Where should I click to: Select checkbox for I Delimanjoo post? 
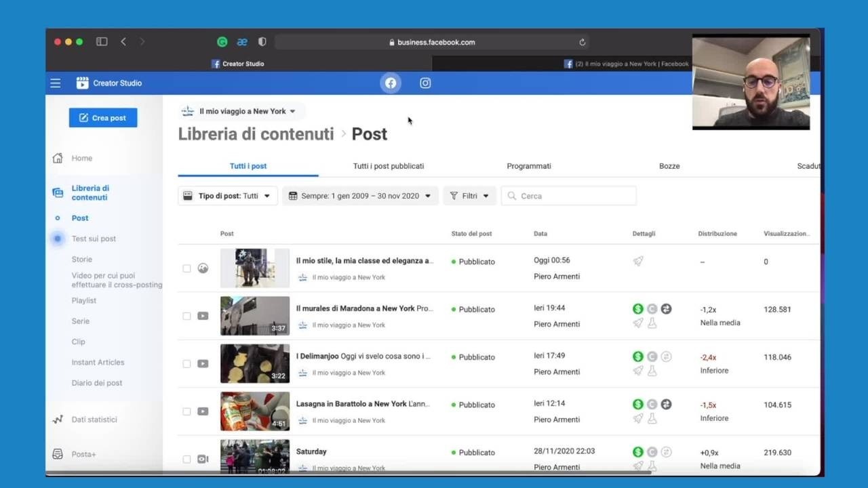pos(186,364)
